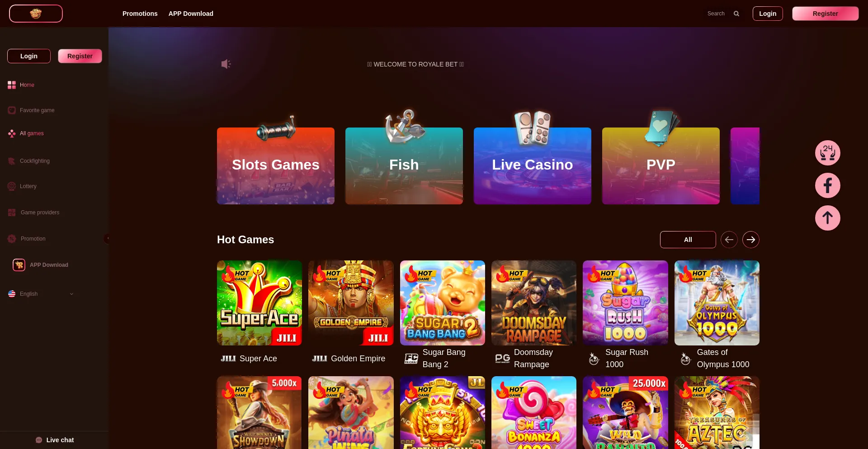Click the 24-hour customer support icon

pyautogui.click(x=827, y=153)
